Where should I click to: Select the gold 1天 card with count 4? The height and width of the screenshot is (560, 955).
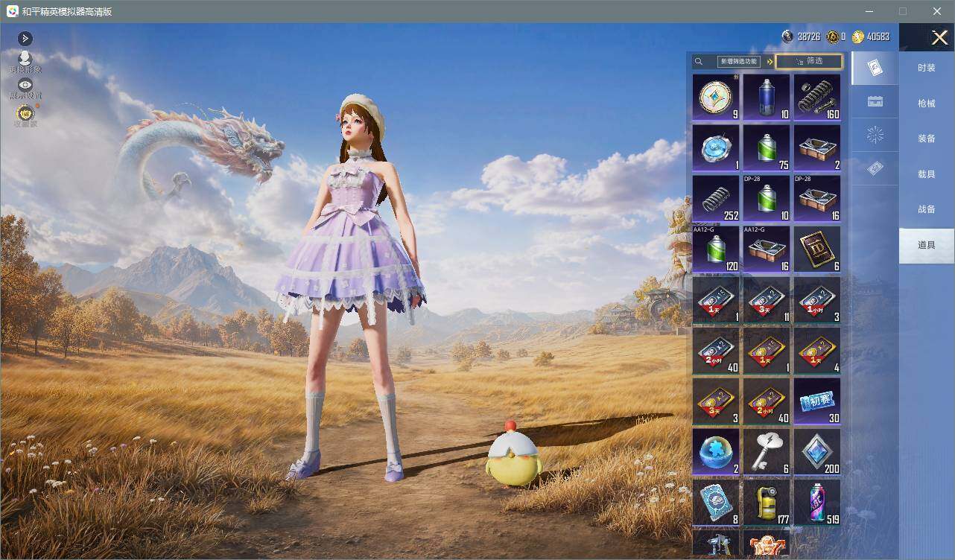tap(817, 351)
